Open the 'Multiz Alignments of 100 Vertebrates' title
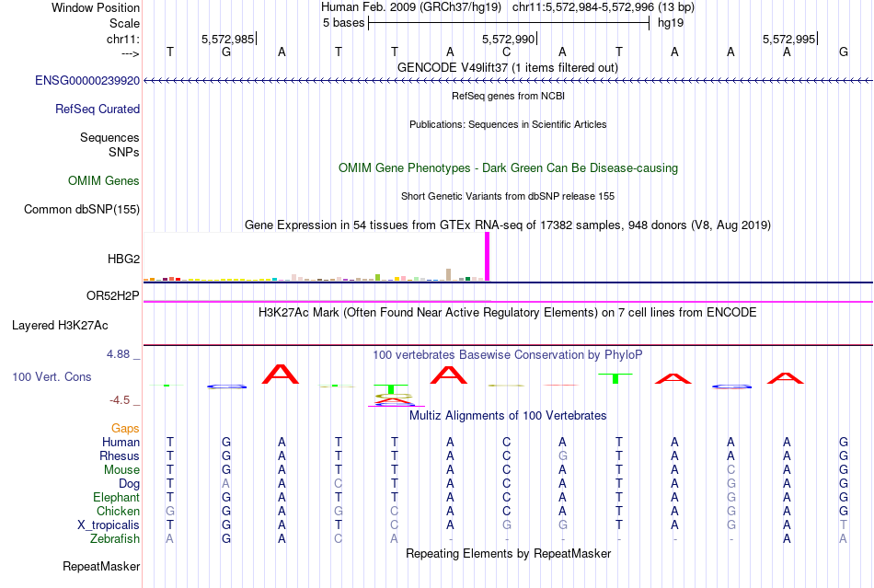 point(508,416)
